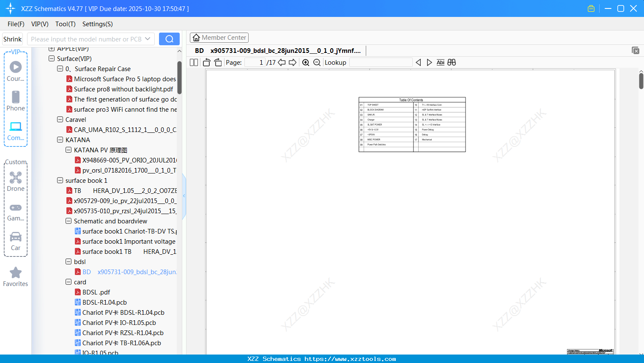Click the file tree scrollbar thumb
Image resolution: width=644 pixels, height=363 pixels.
(179, 77)
